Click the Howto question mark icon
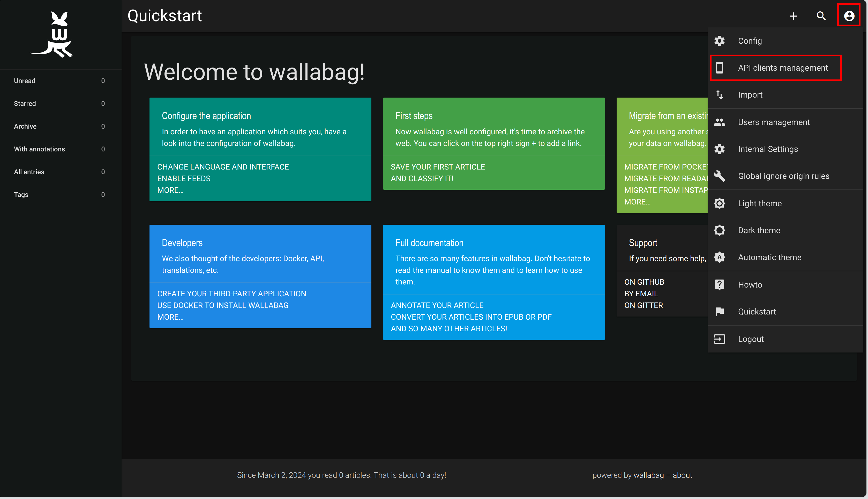The height and width of the screenshot is (499, 868). coord(719,285)
